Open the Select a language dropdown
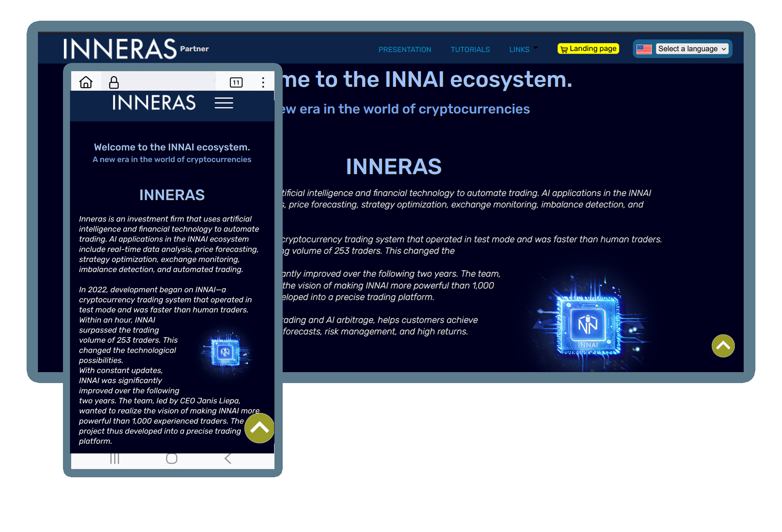 click(692, 49)
